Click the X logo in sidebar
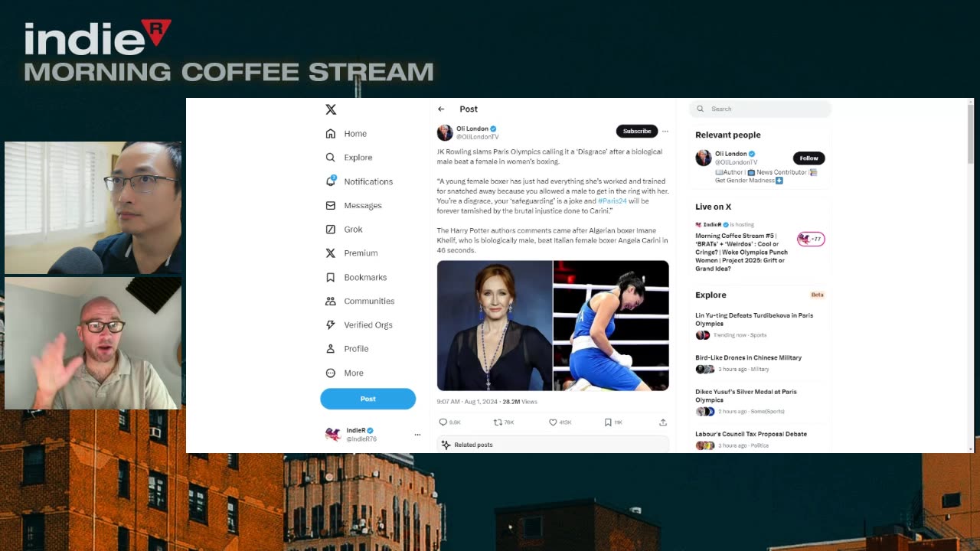 click(331, 109)
